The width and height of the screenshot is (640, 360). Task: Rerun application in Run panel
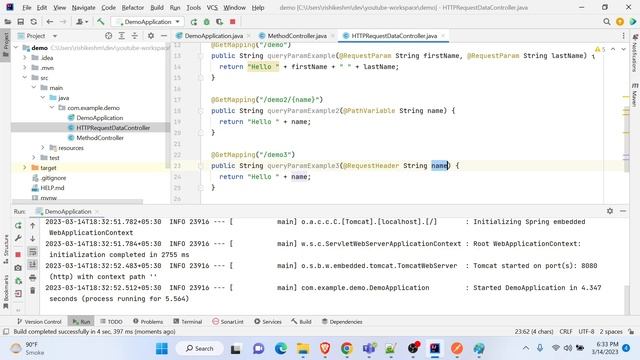point(18,225)
